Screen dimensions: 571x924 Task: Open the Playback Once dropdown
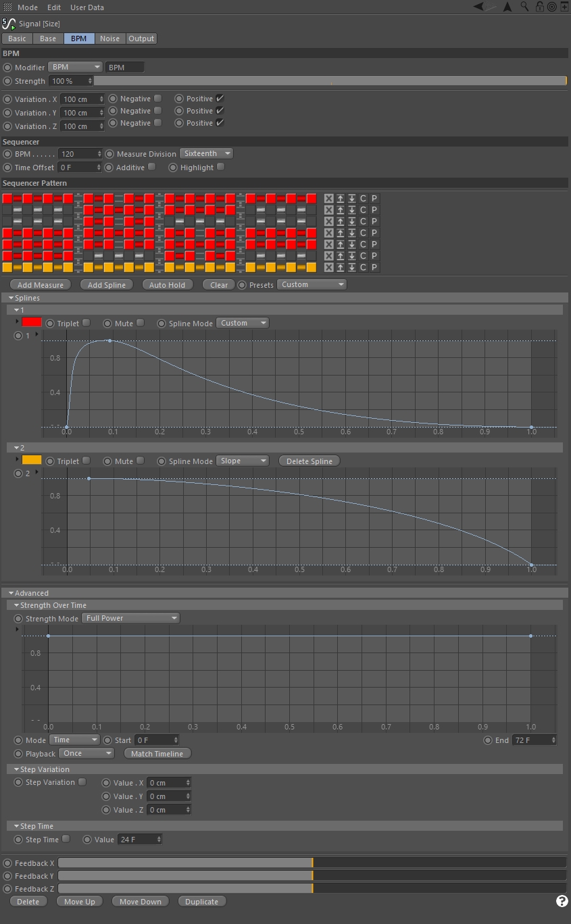point(86,753)
